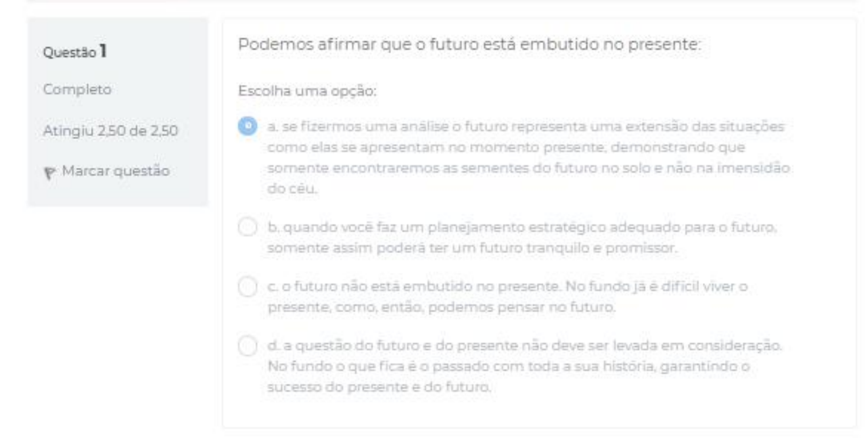Click the words 'do céu.' ending option a
Viewport: 868px width, 441px height.
[292, 188]
